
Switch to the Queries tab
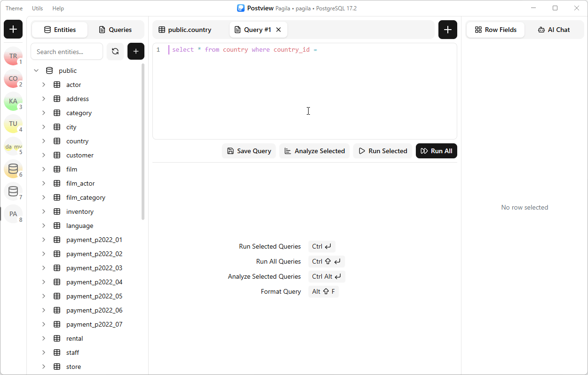(115, 30)
